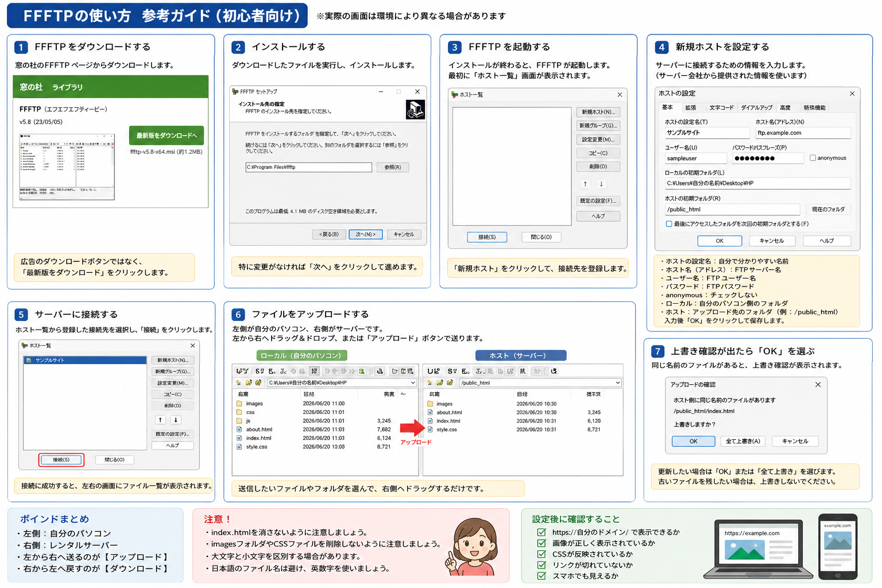
Task: Select サンプルサイト row in step 5 host list
Action: 85,360
